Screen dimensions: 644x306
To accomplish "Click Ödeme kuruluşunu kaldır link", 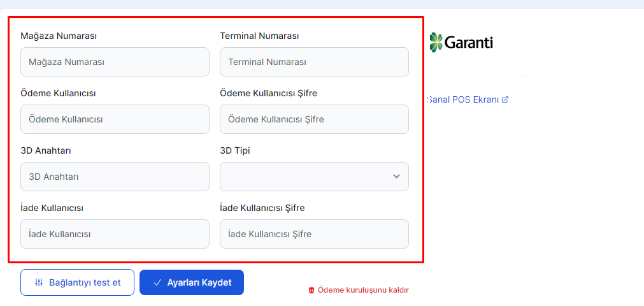I will [x=362, y=290].
